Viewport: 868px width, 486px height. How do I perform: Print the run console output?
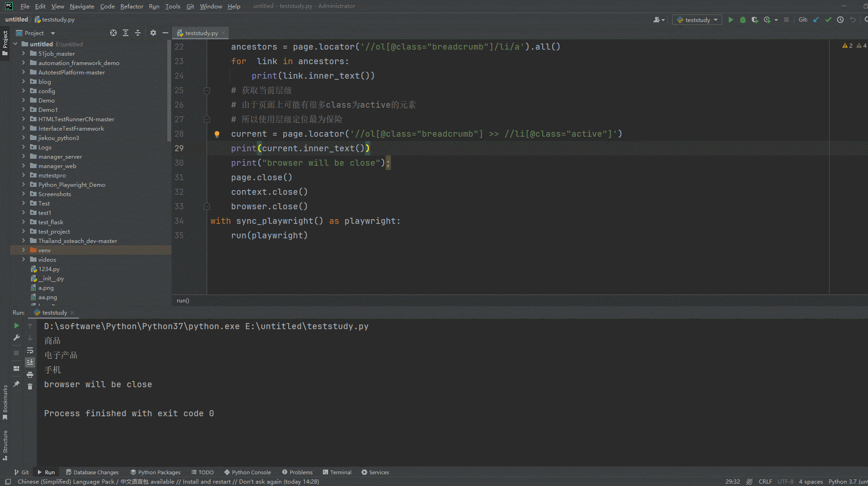[x=30, y=375]
